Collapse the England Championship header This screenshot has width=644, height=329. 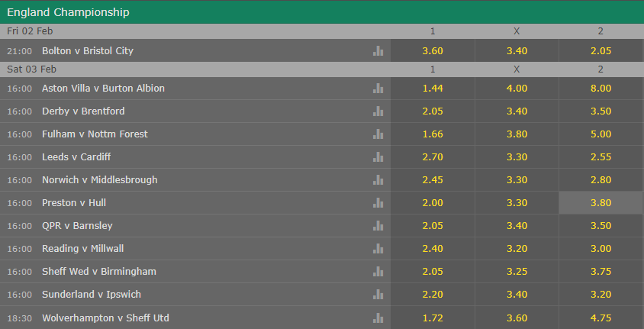[322, 12]
